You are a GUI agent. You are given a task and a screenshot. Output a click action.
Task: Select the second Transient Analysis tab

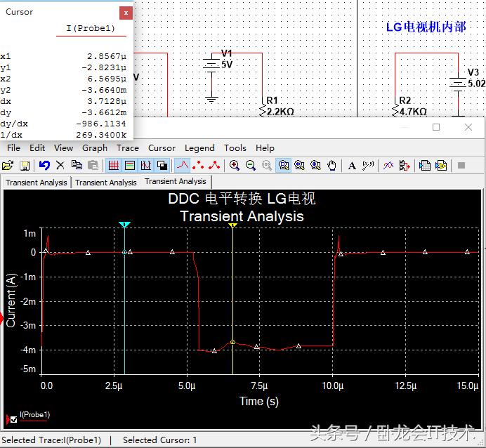pyautogui.click(x=106, y=183)
